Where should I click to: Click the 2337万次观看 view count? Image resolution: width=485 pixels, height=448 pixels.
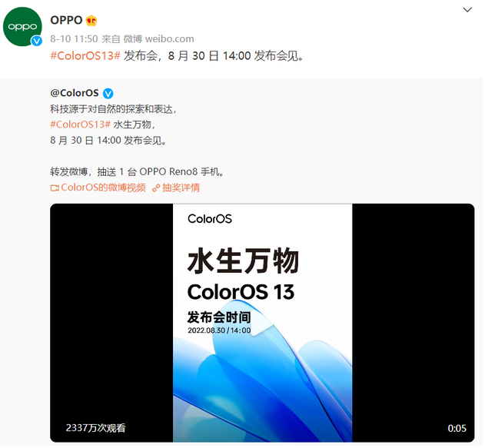[x=96, y=428]
